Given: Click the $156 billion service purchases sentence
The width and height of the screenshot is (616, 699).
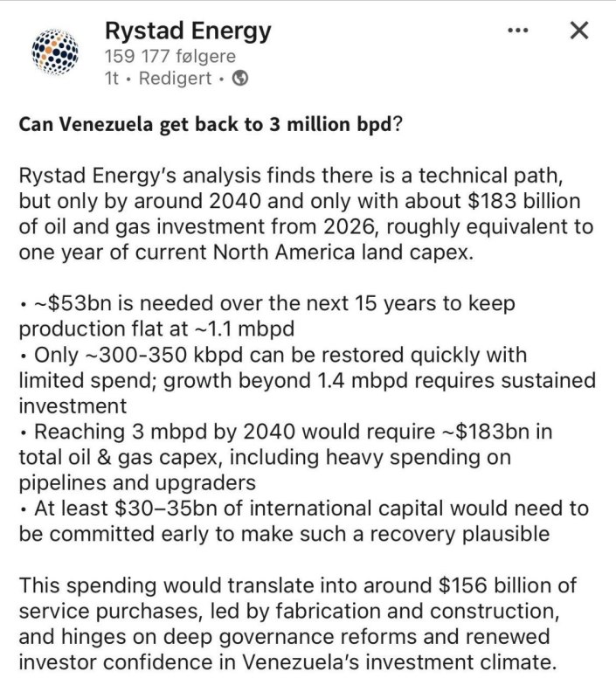Looking at the screenshot, I should click(x=297, y=585).
